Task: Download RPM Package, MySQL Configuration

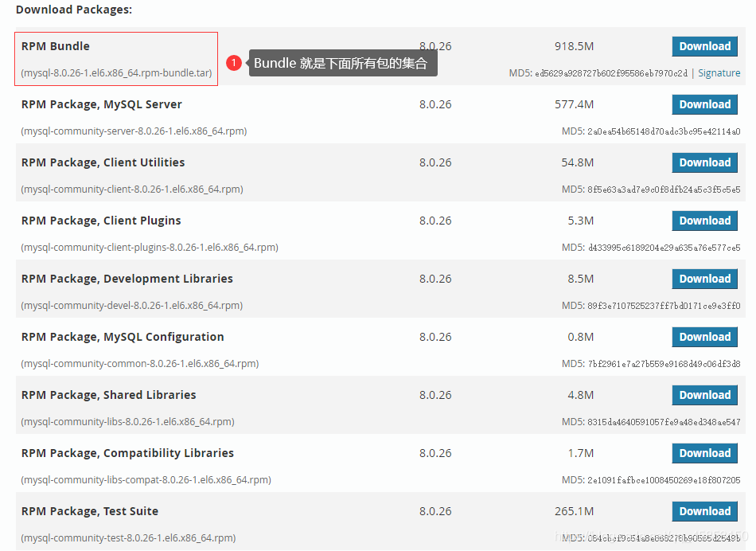Action: 704,337
